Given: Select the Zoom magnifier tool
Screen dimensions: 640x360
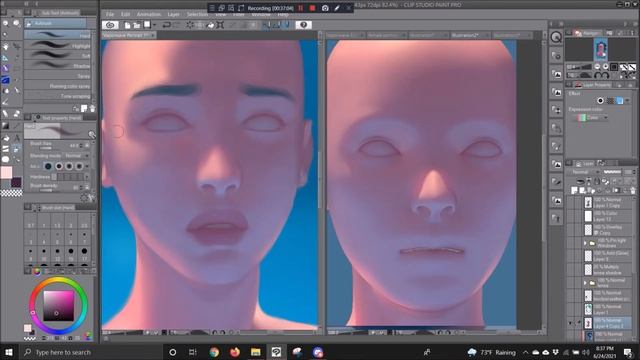Looking at the screenshot, I should tap(6, 24).
